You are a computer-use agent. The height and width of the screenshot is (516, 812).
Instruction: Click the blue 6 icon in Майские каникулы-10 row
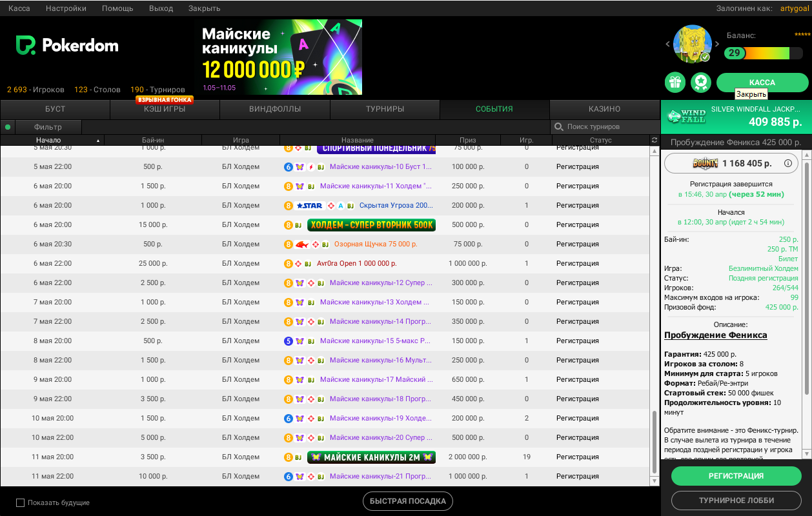(289, 167)
